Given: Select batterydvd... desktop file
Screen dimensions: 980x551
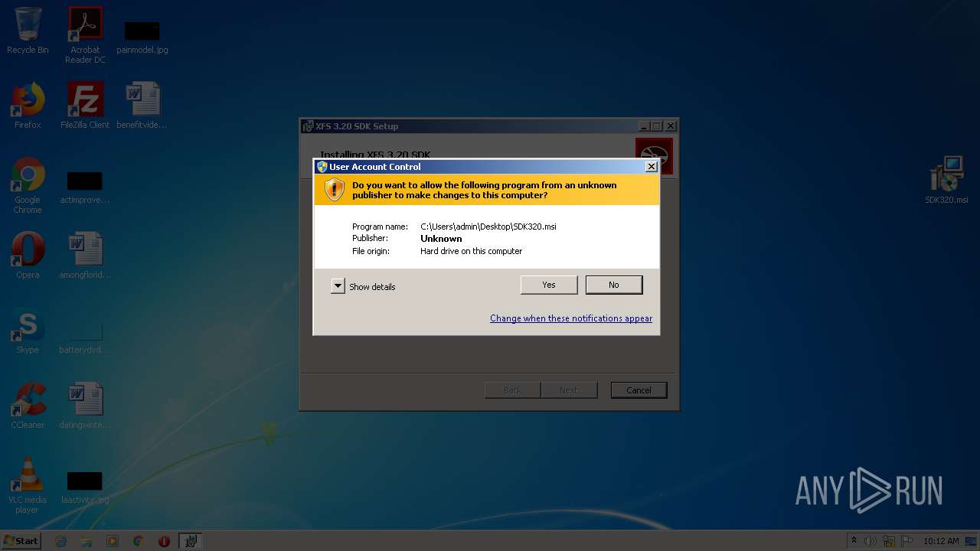Looking at the screenshot, I should pos(85,337).
